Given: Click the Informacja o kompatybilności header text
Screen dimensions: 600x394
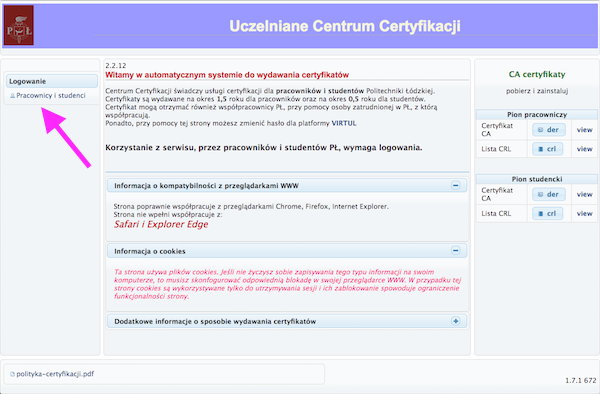Looking at the screenshot, I should (206, 186).
